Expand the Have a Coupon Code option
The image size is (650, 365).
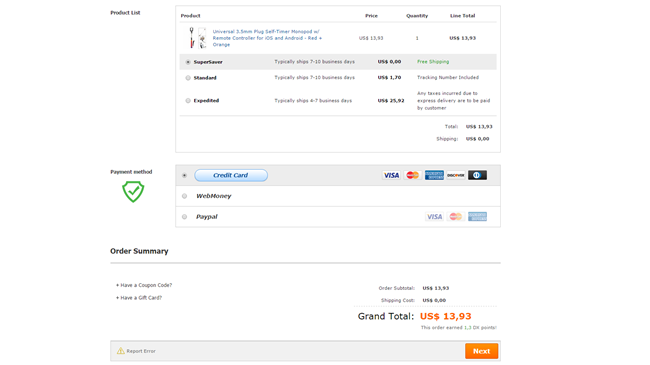point(144,285)
